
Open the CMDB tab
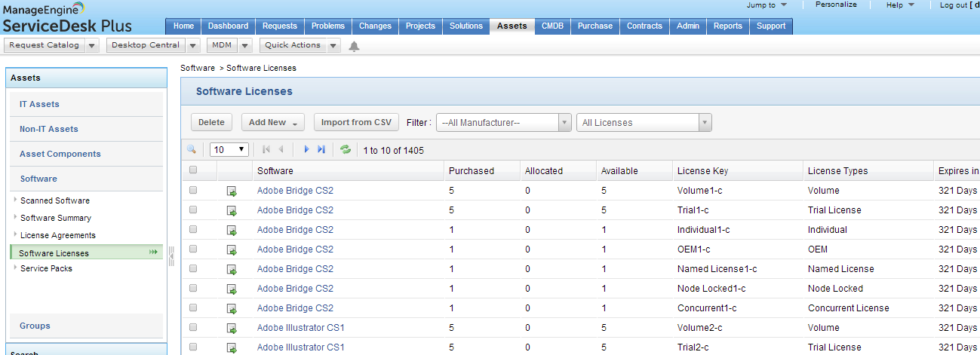coord(553,26)
